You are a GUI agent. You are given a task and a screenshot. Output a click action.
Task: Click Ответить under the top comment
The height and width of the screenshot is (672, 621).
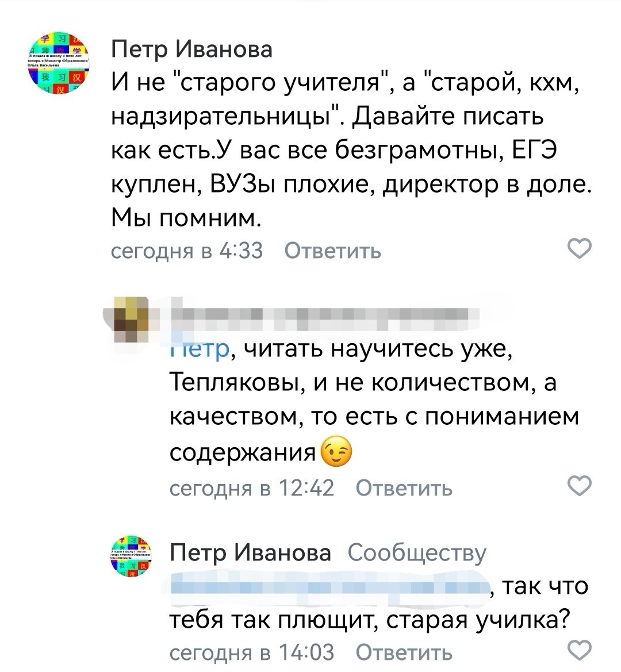coord(331,249)
